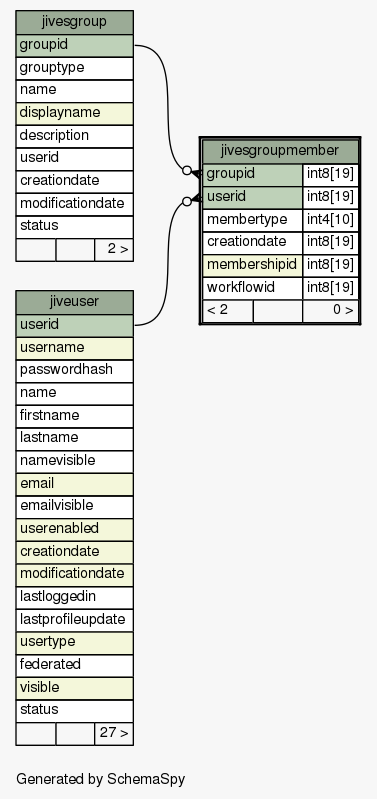This screenshot has height=799, width=377.
Task: Select the workflowid row in jivesgroupmember
Action: (280, 288)
